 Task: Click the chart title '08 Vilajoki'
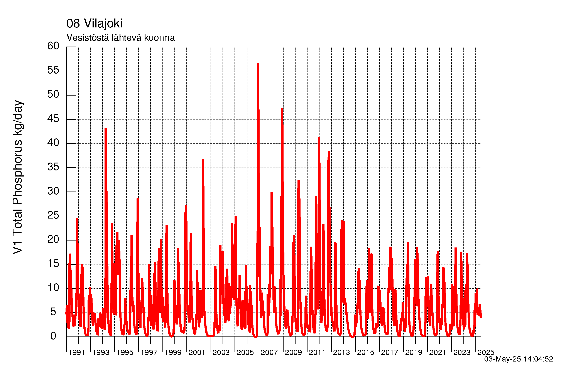point(94,24)
